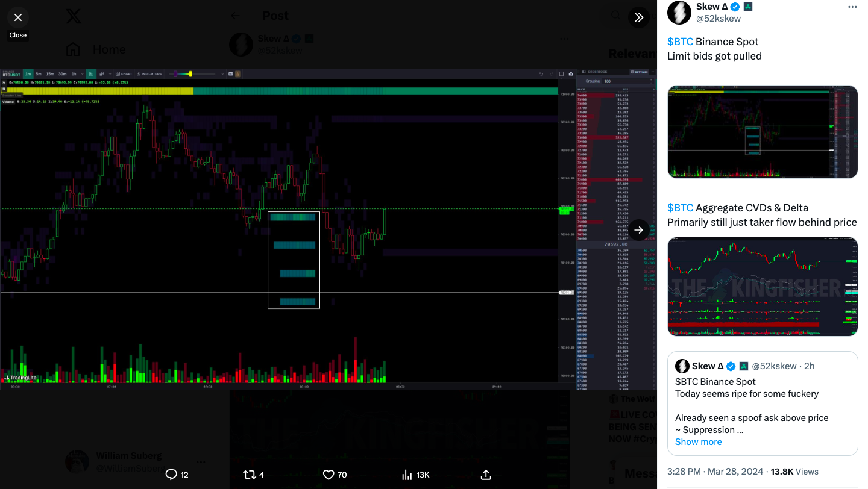Click the '2h' time on the quoted post
Screen dimensions: 868x489
click(x=809, y=366)
